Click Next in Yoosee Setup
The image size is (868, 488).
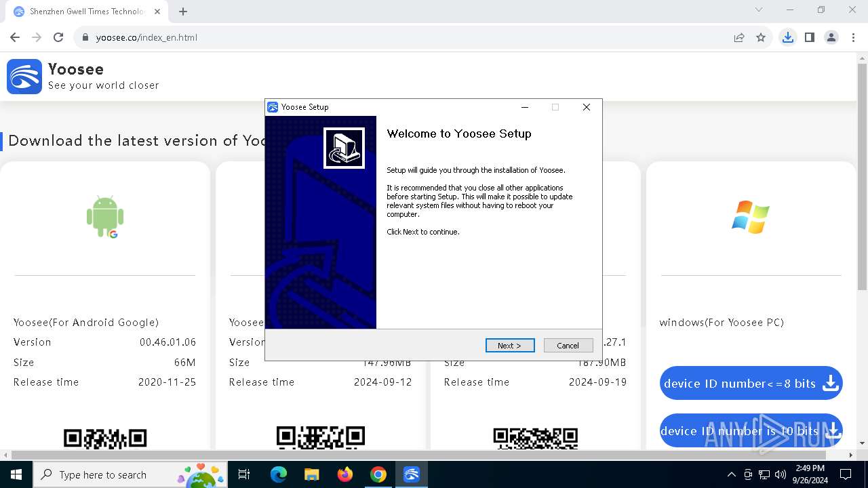(x=510, y=346)
